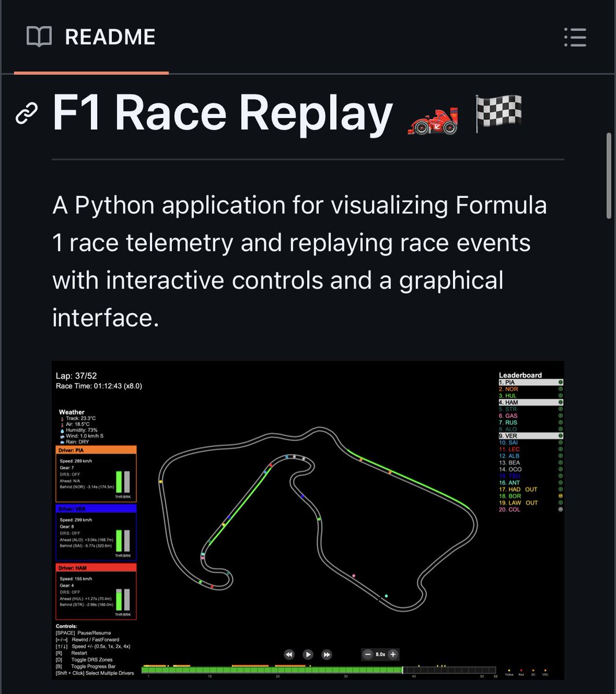The width and height of the screenshot is (616, 694).
Task: Select 9. VER in the leaderboard
Action: (531, 436)
